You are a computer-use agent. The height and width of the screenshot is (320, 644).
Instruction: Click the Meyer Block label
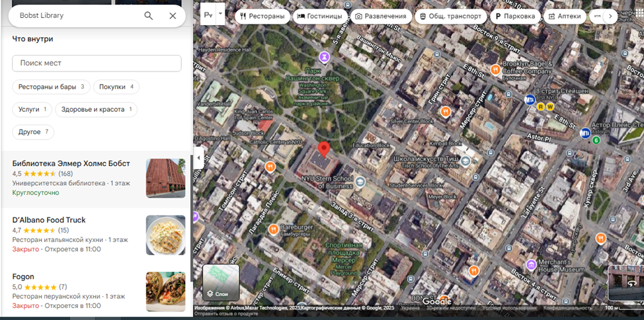[442, 197]
